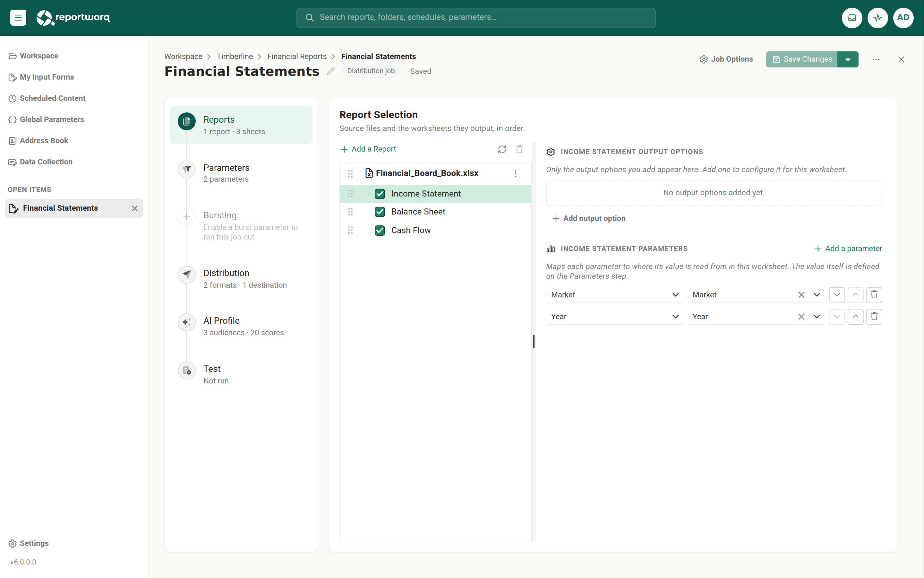The height and width of the screenshot is (578, 924).
Task: Uncheck the Income Statement worksheet
Action: click(x=380, y=194)
